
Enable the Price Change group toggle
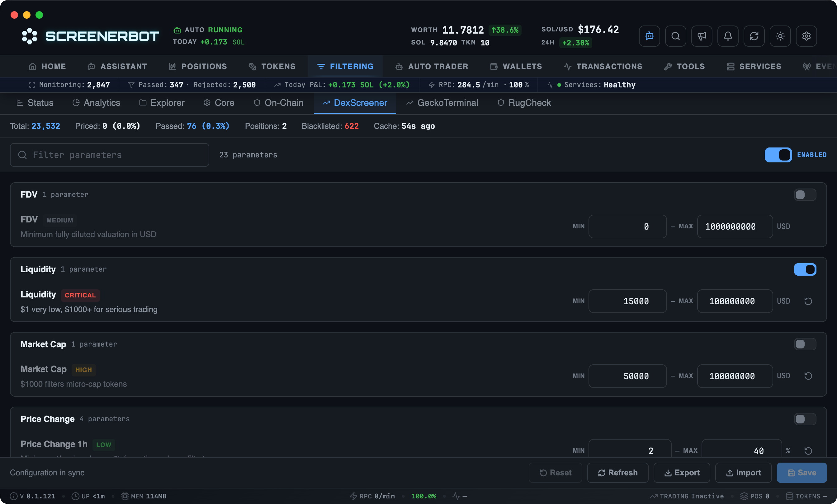[x=805, y=419]
